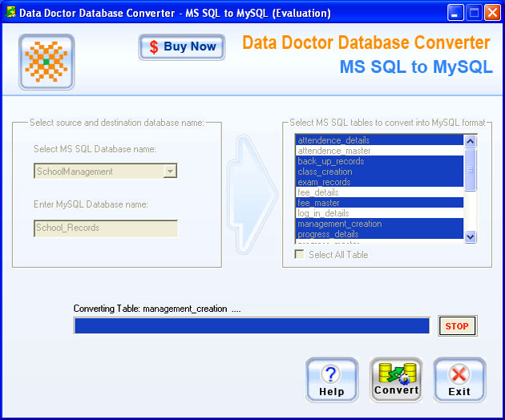Viewport: 505px width, 420px height.
Task: Select the attendence_master table row
Action: [379, 151]
